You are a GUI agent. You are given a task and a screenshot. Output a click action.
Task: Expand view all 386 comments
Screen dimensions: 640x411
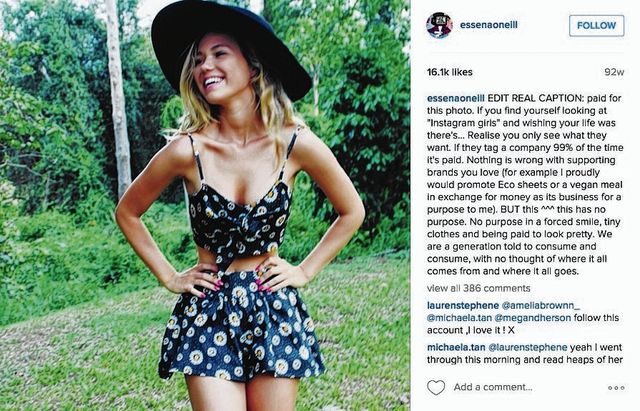(478, 288)
